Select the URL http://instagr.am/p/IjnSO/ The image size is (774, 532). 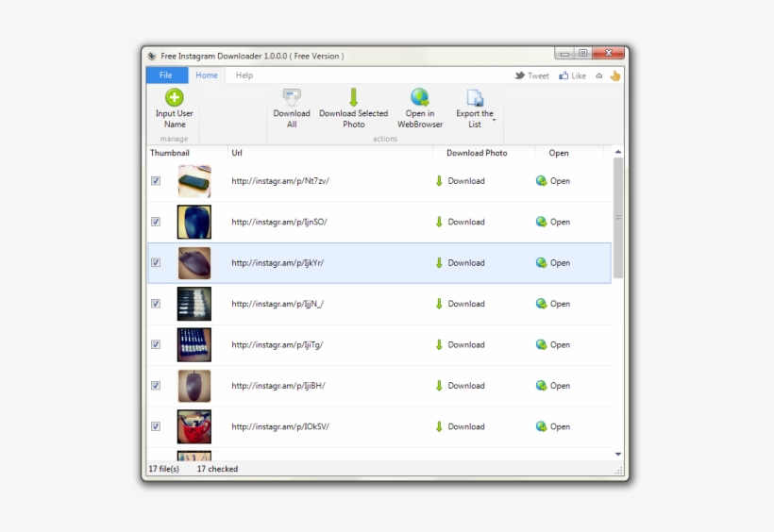[279, 222]
